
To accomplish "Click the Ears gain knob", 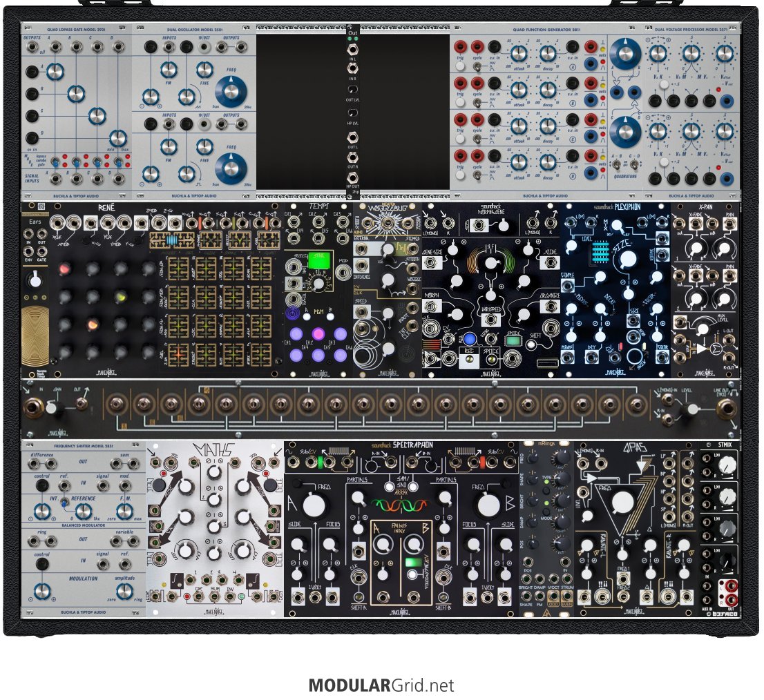I will (35, 281).
